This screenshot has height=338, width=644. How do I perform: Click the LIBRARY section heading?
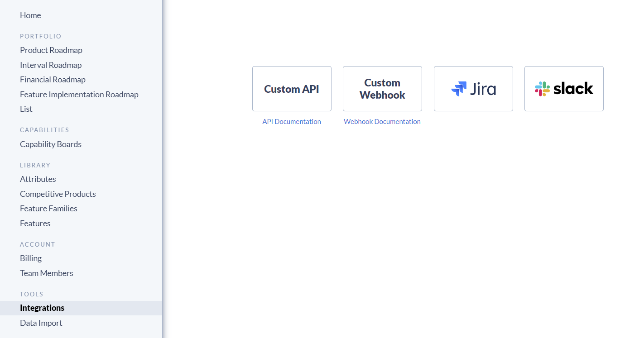pos(35,165)
